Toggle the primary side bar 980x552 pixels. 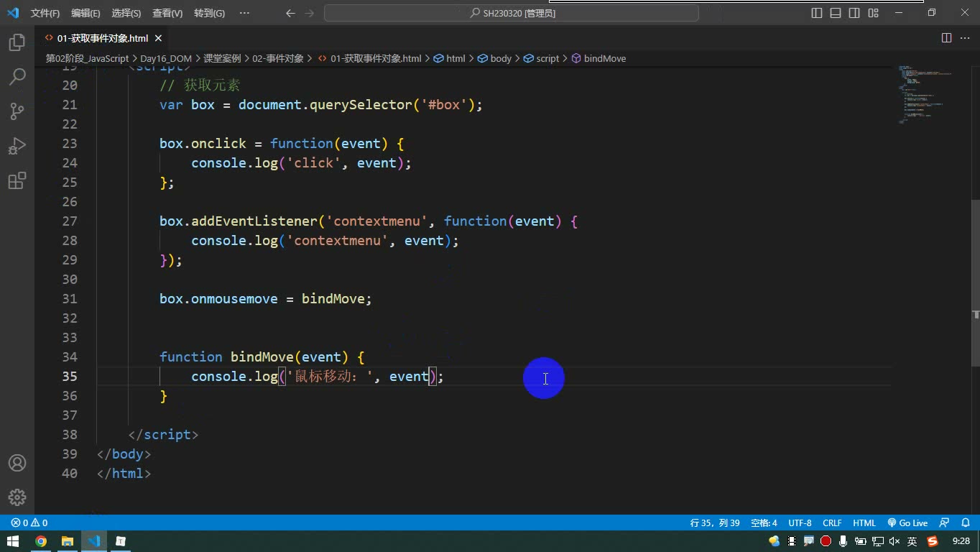tap(817, 13)
